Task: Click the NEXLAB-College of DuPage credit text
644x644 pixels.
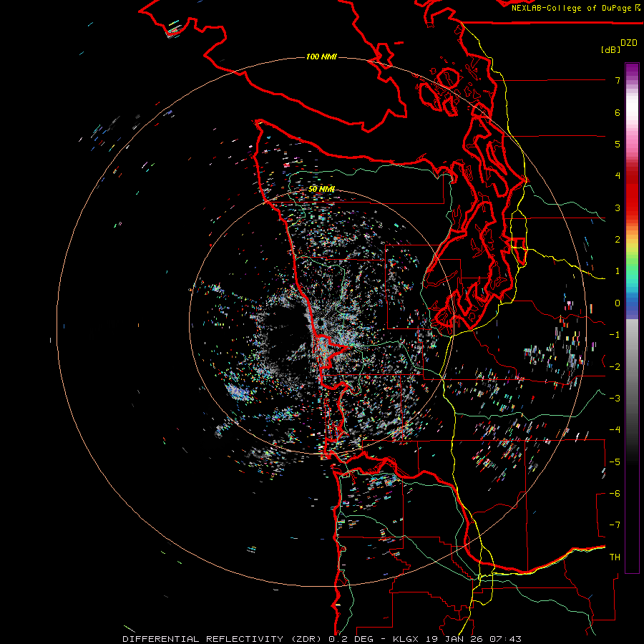Action: (572, 8)
